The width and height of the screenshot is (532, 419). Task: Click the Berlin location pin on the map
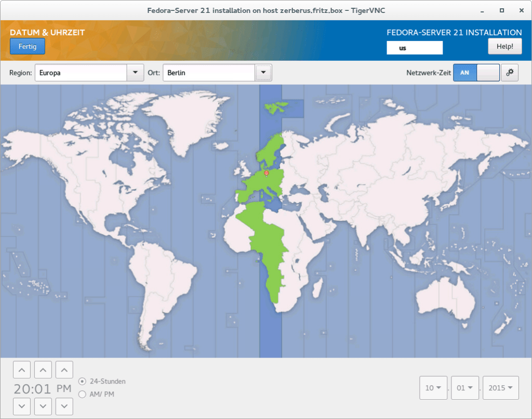267,173
